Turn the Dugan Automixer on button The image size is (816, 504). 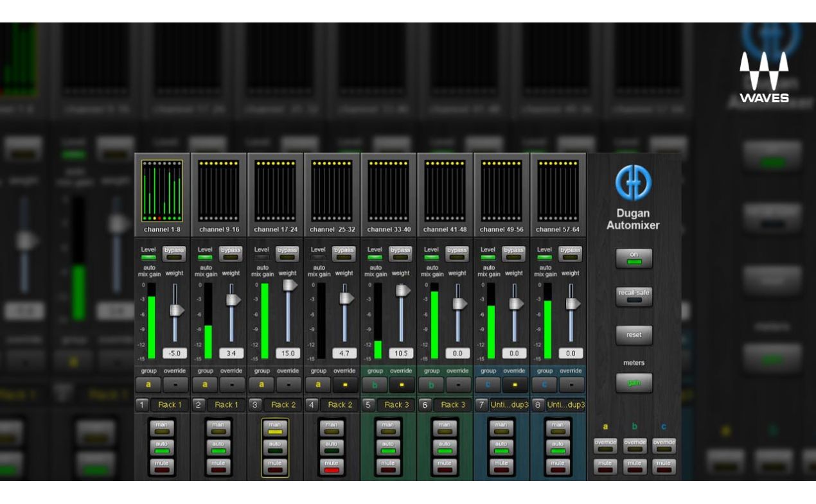(x=634, y=258)
